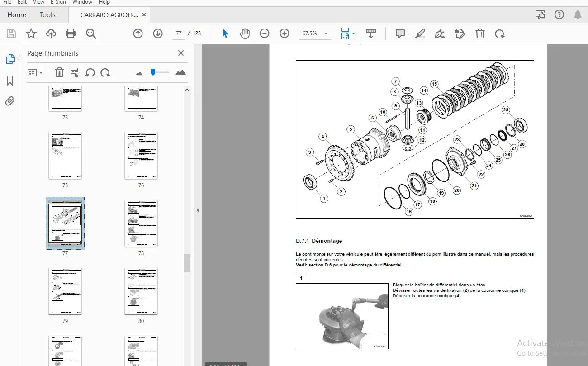Open the File menu
Image resolution: width=588 pixels, height=366 pixels.
7,2
